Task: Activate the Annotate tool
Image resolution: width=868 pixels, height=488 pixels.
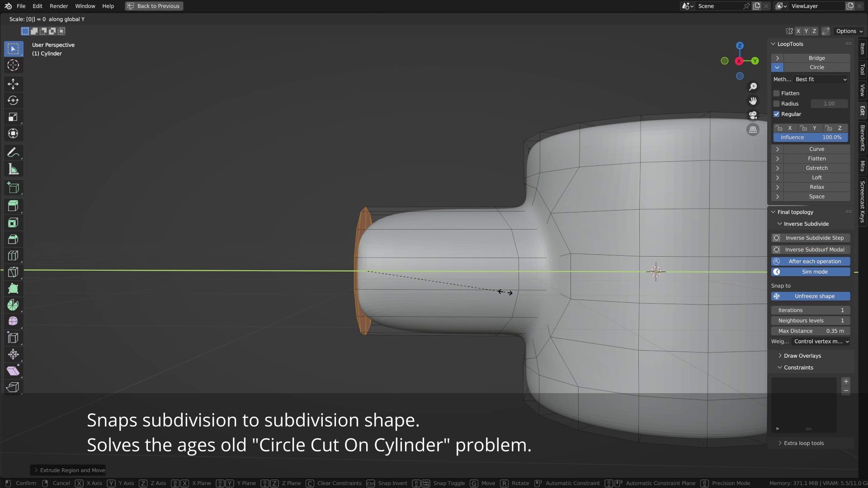Action: click(13, 152)
